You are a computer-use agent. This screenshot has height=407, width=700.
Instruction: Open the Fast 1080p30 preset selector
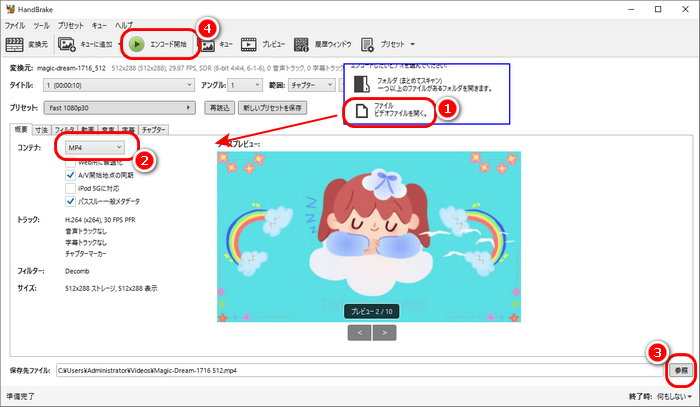tap(119, 108)
